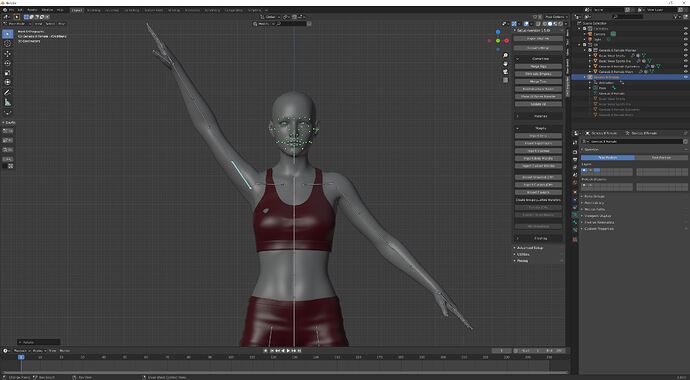Switch to the Modeling workspace tab
Viewport: 690px width, 380px height.
(93, 10)
